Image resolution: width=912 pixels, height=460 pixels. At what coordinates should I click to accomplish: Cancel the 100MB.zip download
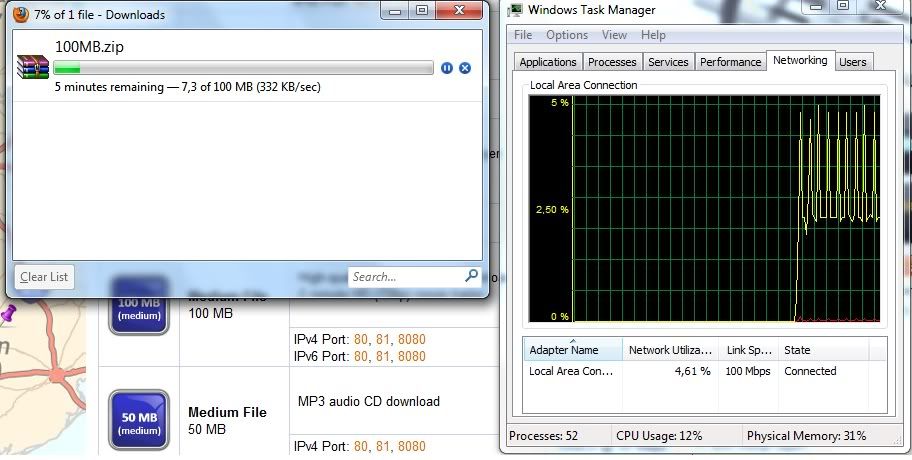tap(465, 68)
